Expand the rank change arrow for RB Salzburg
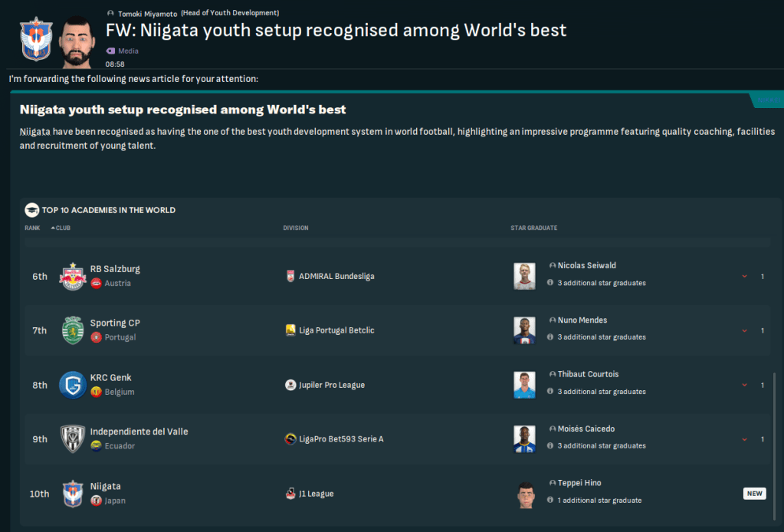The height and width of the screenshot is (532, 784). click(x=744, y=277)
